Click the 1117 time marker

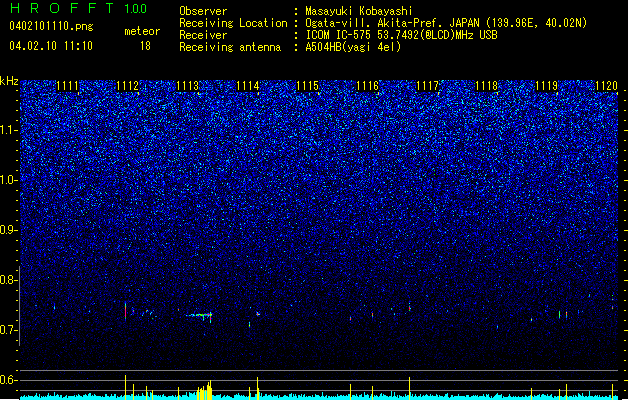click(x=428, y=86)
